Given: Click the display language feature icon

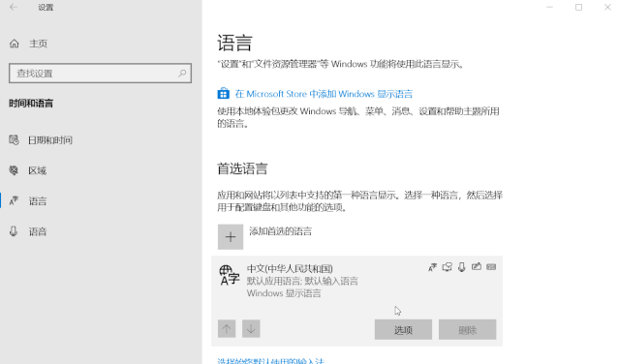Looking at the screenshot, I should (x=432, y=267).
